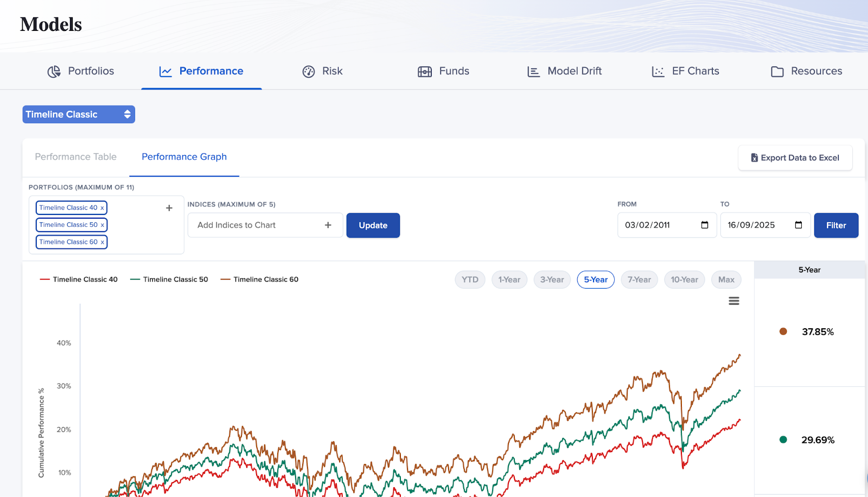Open the chart hamburger menu icon

(733, 301)
